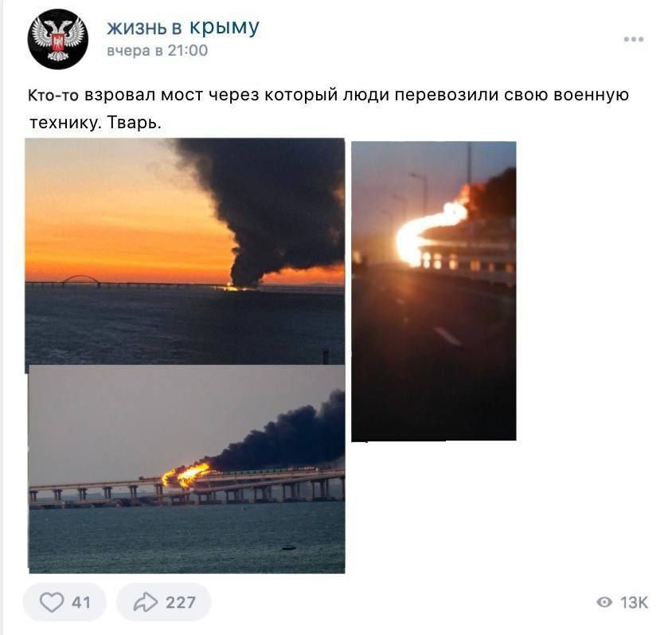Click the 13K views counter
Image resolution: width=672 pixels, height=635 pixels.
(635, 602)
